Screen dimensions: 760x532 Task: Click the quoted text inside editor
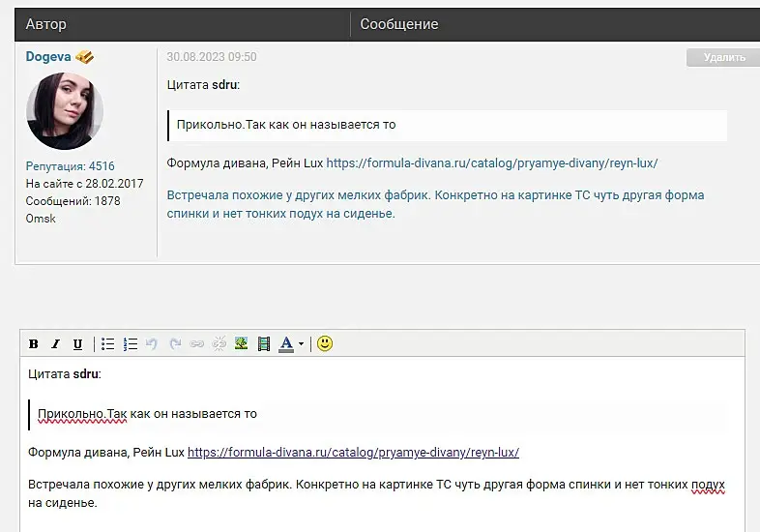click(147, 414)
